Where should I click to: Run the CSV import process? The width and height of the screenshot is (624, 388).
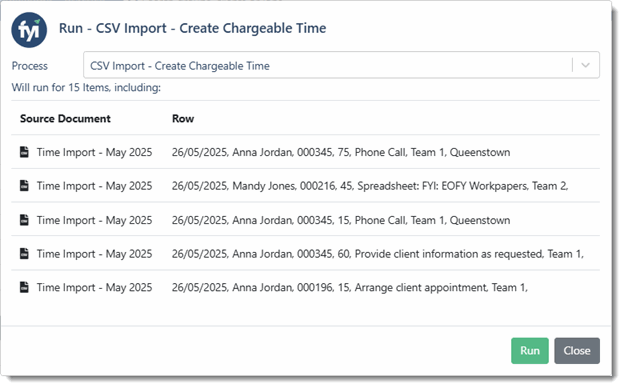tap(530, 351)
